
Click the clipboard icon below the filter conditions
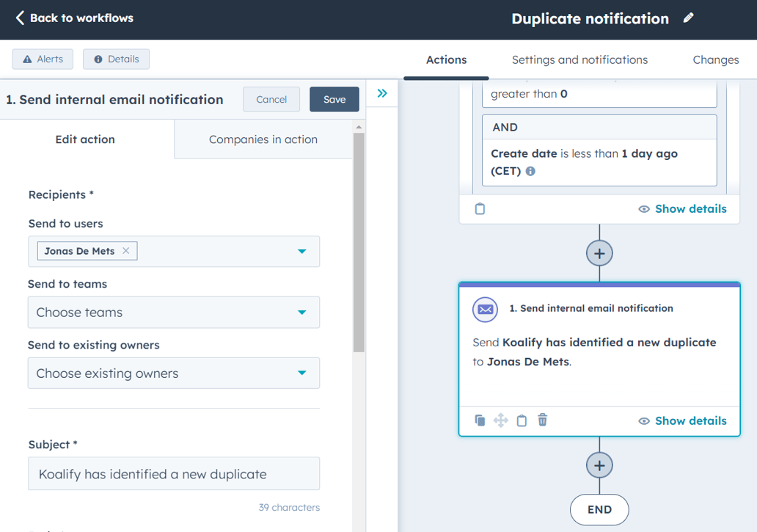[x=480, y=208]
